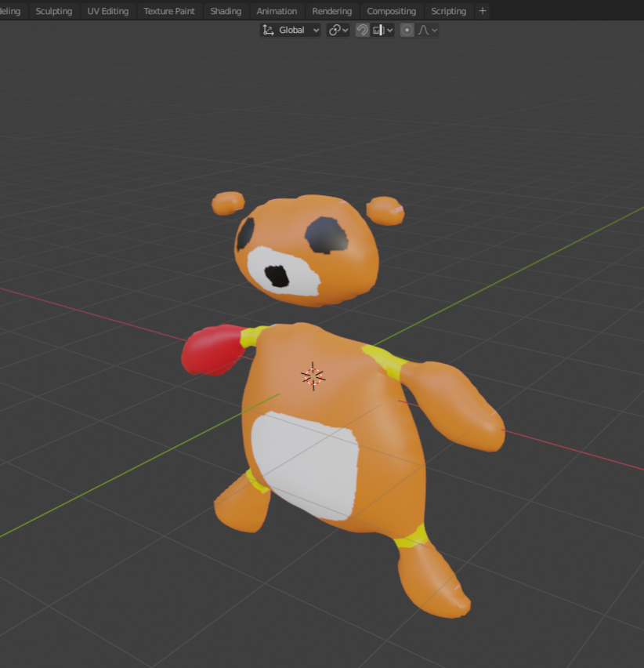
Task: Select the bear's ear next to the Compositing tab
Action: [x=385, y=210]
